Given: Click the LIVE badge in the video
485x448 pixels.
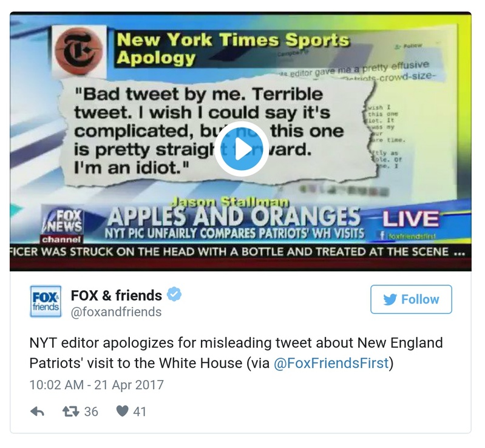Looking at the screenshot, I should point(410,219).
